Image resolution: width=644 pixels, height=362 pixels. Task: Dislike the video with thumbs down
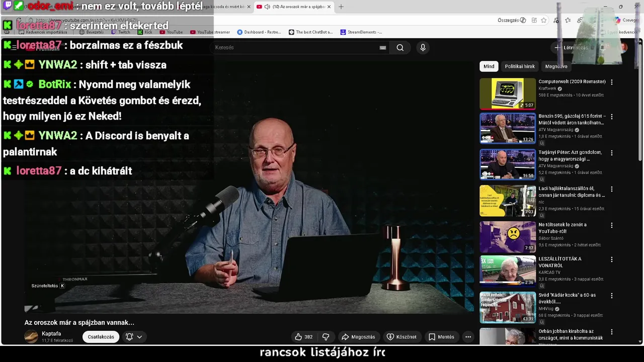pos(326,337)
